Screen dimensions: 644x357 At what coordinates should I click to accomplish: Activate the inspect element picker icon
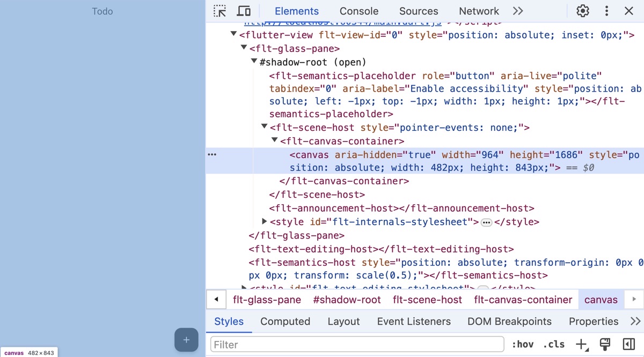point(219,11)
